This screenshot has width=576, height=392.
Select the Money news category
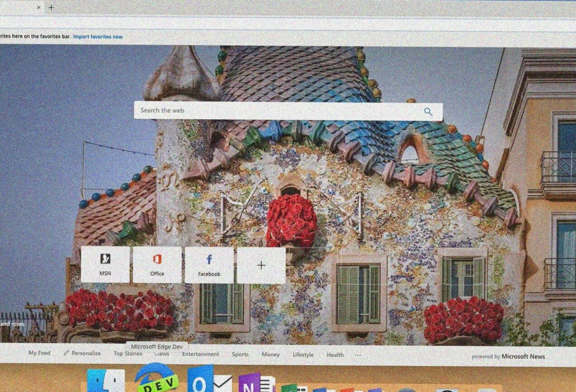[x=270, y=354]
